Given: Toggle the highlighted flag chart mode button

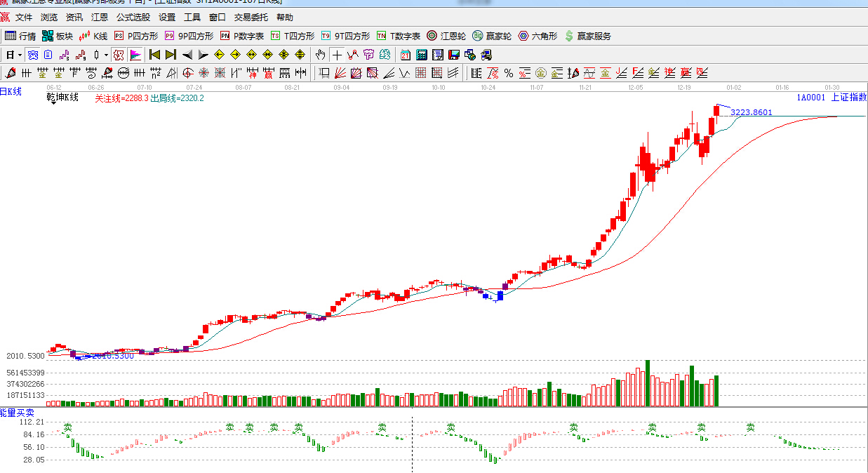Looking at the screenshot, I should click(135, 55).
